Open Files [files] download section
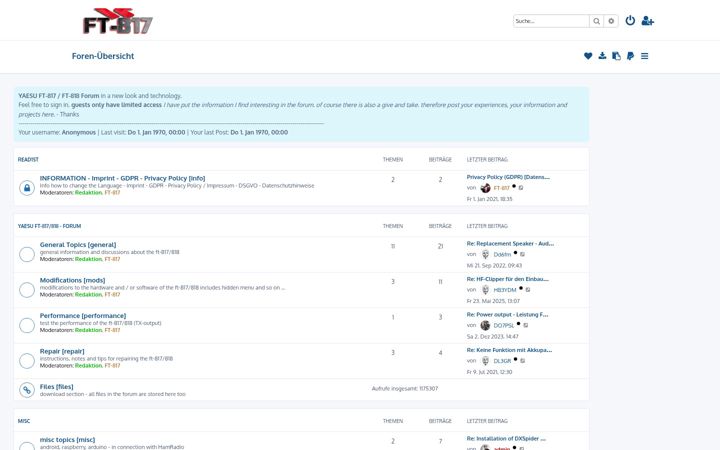Image resolution: width=720 pixels, height=450 pixels. pyautogui.click(x=56, y=387)
